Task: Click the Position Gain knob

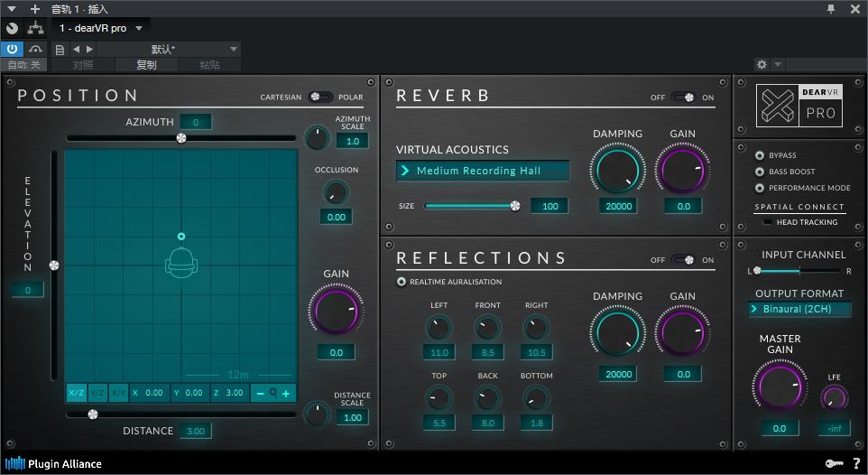Action: pos(336,311)
